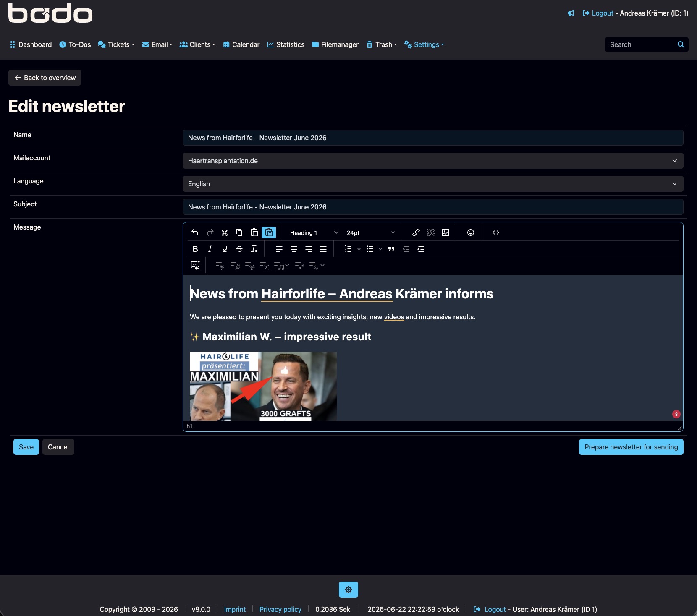Cut selection with the scissors icon

point(225,232)
